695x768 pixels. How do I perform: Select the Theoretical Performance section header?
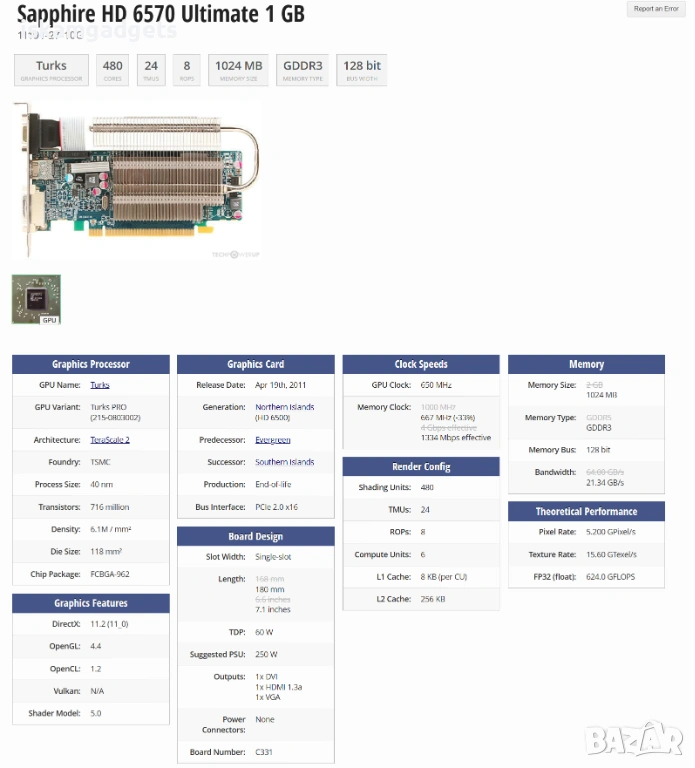pos(586,511)
